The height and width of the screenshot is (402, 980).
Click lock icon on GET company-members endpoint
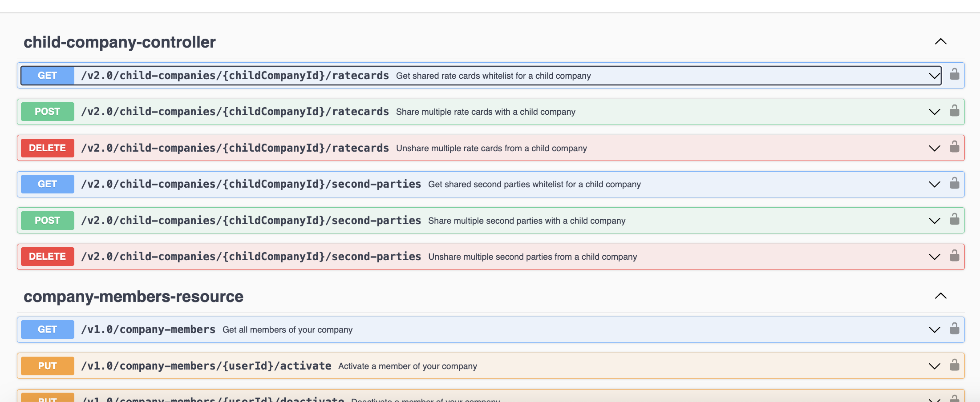pos(954,329)
